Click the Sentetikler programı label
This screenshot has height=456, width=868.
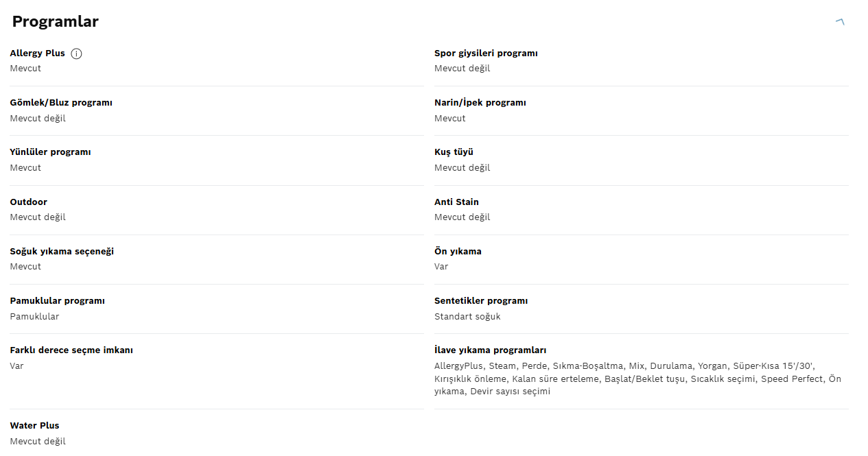click(x=481, y=300)
